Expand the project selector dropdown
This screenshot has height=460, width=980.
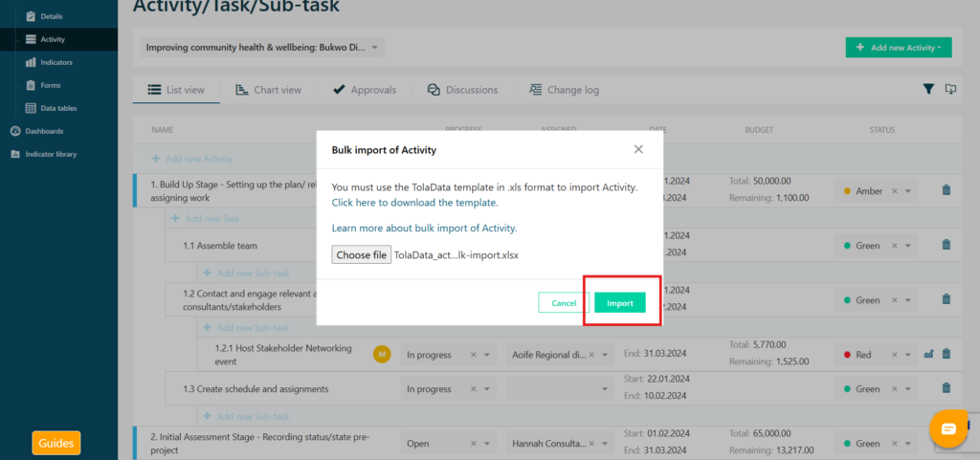coord(375,47)
